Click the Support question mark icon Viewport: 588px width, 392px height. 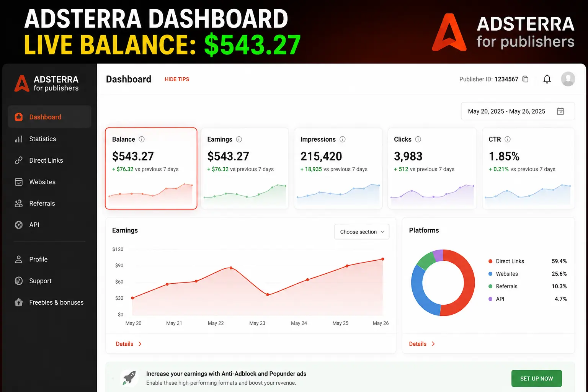18,281
